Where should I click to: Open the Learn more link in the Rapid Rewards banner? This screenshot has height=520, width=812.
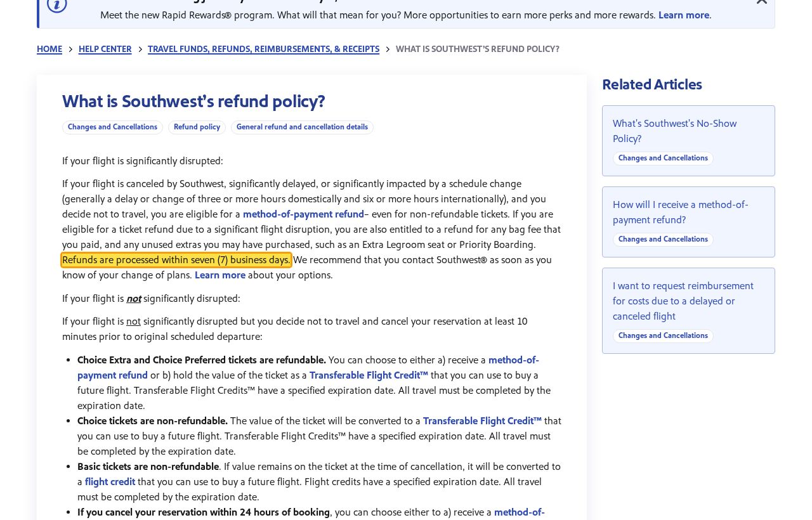684,15
